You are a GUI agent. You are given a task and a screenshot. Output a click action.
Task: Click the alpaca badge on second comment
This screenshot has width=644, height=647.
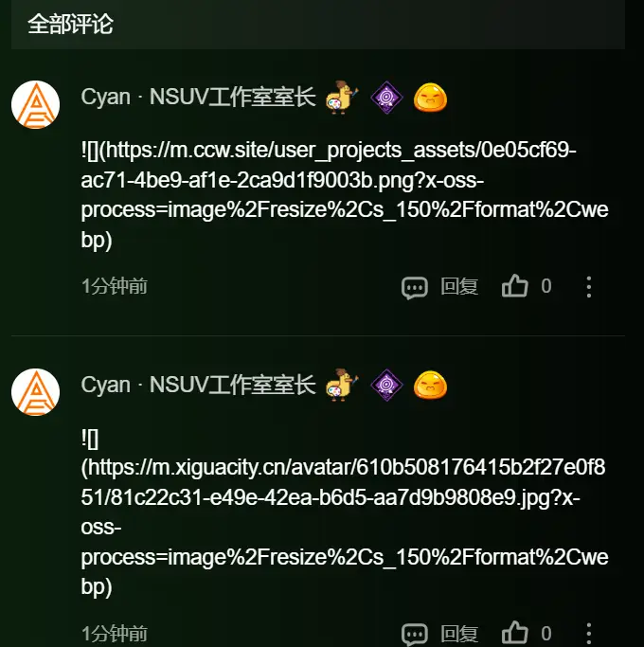pos(342,386)
